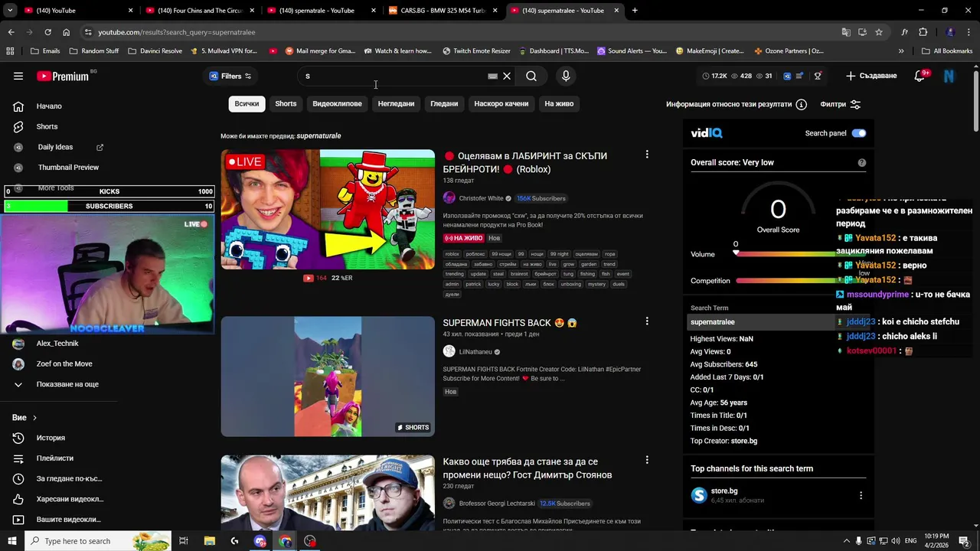Start voice search with the microphone icon
The image size is (980, 551).
pyautogui.click(x=566, y=76)
